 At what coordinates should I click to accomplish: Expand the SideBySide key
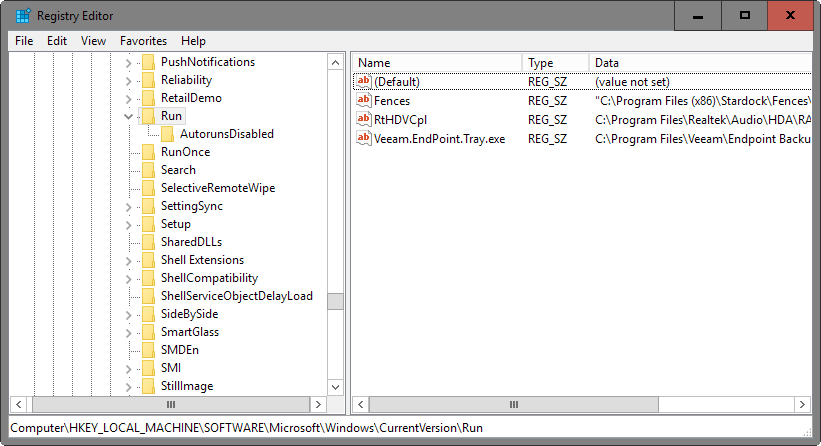coord(128,315)
